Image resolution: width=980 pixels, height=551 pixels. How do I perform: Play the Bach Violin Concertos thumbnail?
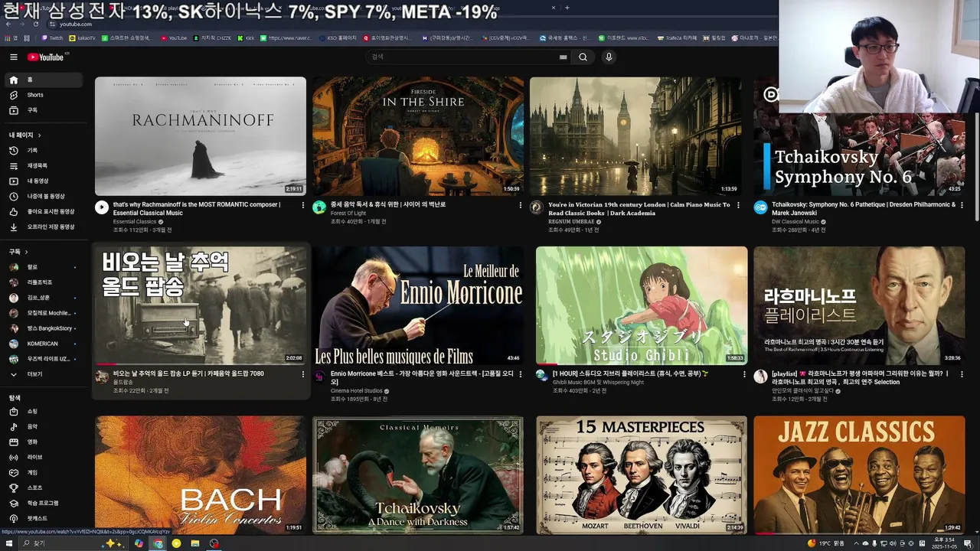[x=201, y=474]
